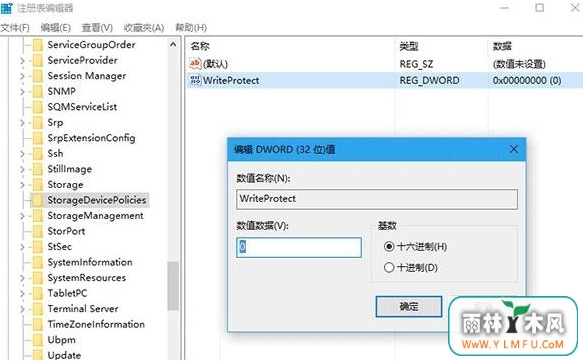This screenshot has width=583, height=361.
Task: Click the (默认) string value icon
Action: [195, 64]
